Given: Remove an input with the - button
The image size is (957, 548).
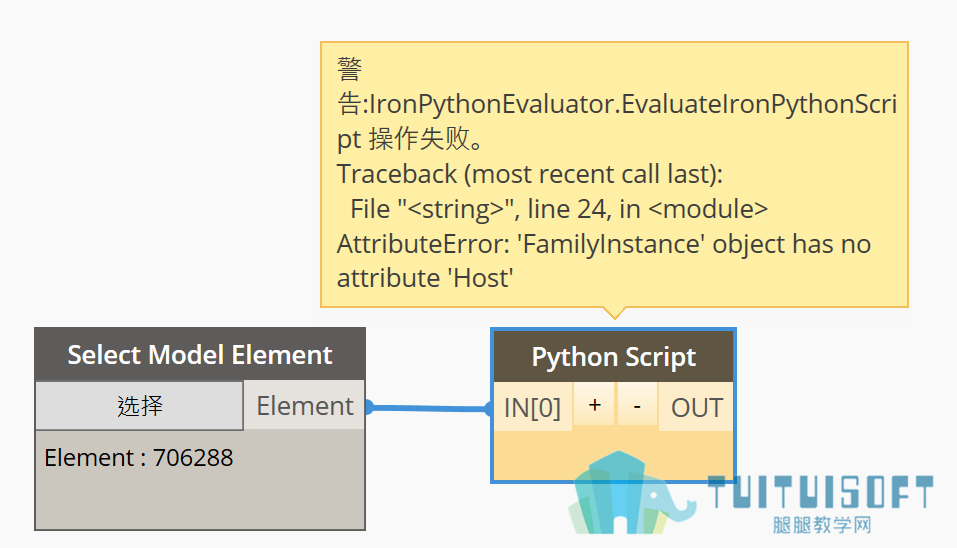Looking at the screenshot, I should pos(637,406).
